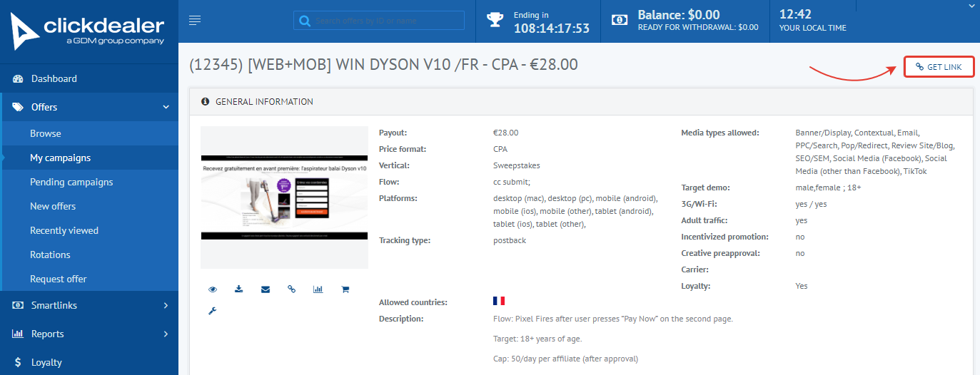Click the chain link icon under preview

coord(291,289)
